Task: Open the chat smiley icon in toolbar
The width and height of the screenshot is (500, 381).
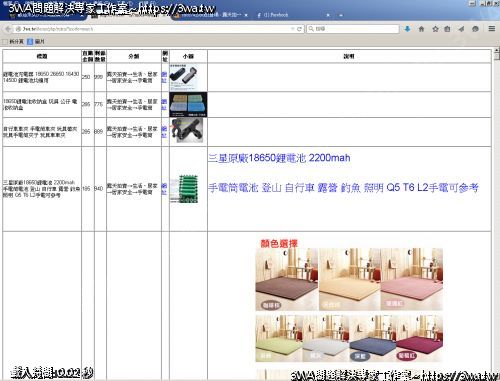Action: pos(475,29)
